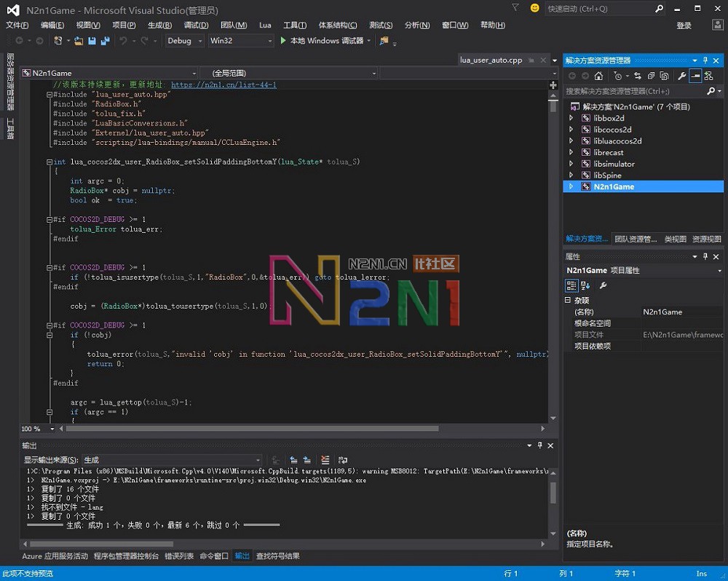The image size is (728, 581).
Task: Click the Home icon in Solution Explorer
Action: tap(598, 76)
